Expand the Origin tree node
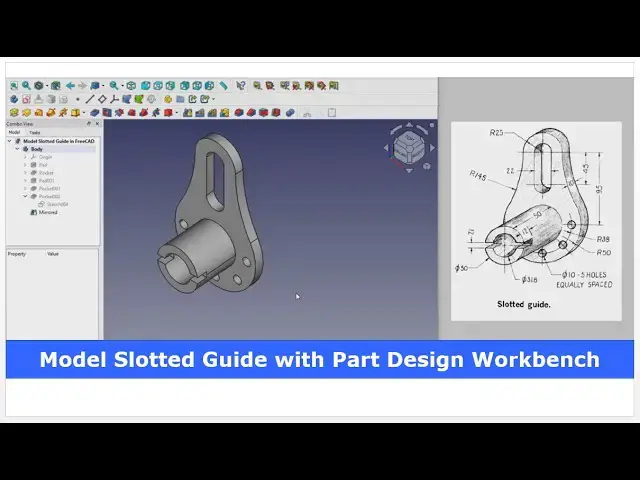The image size is (640, 480). [x=25, y=157]
